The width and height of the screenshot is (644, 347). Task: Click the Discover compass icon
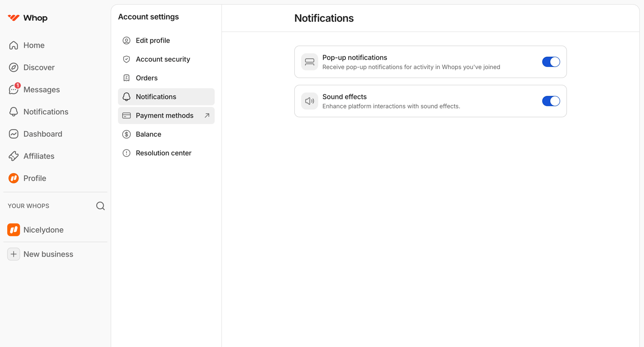[14, 67]
